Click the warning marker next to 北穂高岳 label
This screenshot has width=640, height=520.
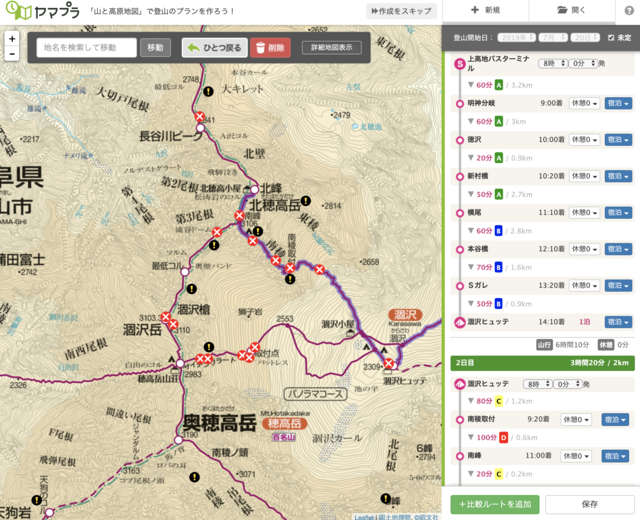(305, 201)
